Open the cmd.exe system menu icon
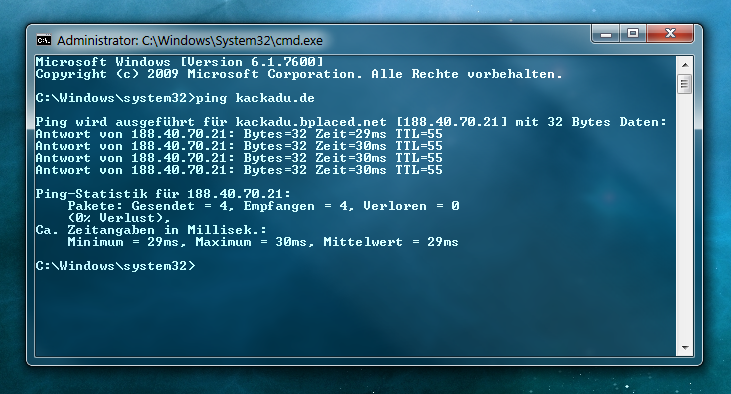The width and height of the screenshot is (731, 394). pos(44,41)
